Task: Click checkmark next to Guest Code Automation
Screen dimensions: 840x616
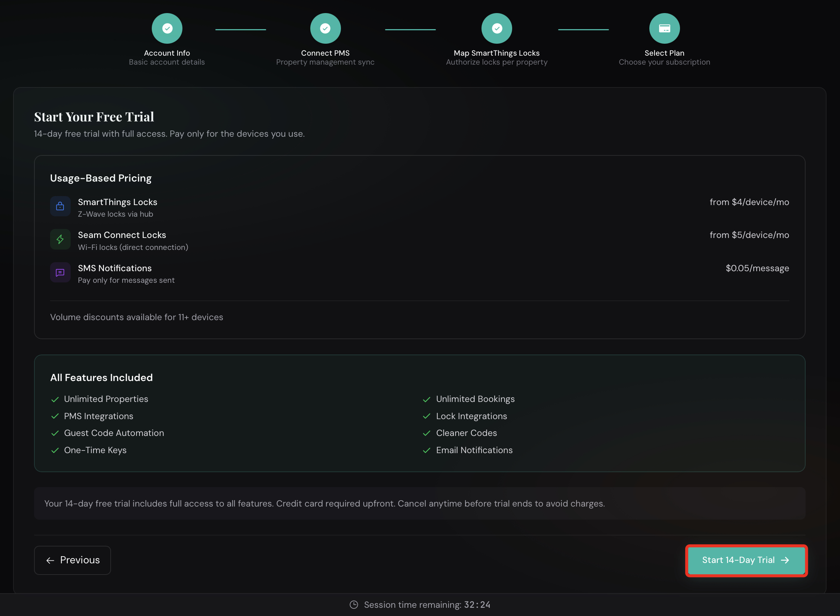Action: [55, 433]
